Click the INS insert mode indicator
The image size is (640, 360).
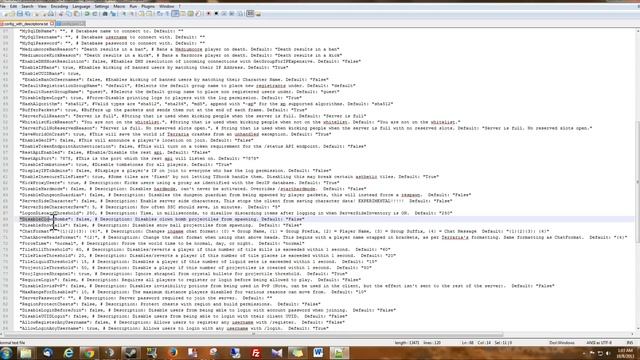coord(630,343)
